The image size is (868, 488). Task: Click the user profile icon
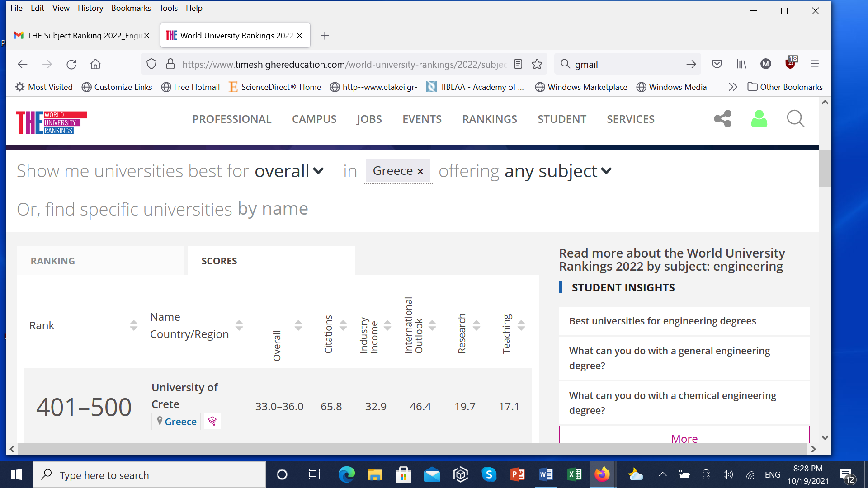760,118
